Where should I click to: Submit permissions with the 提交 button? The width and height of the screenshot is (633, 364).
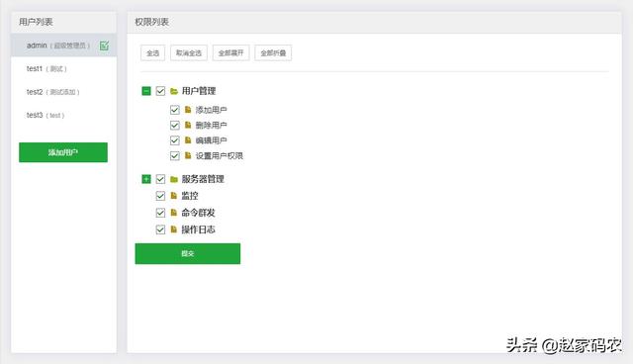point(188,253)
